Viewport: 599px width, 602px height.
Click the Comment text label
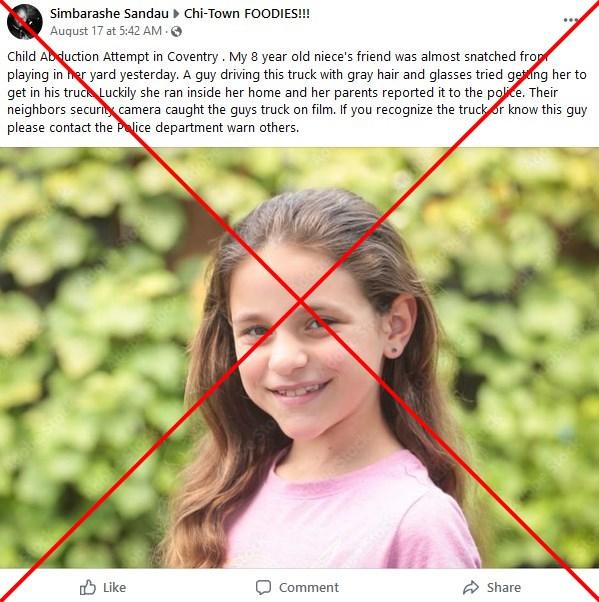pyautogui.click(x=309, y=587)
